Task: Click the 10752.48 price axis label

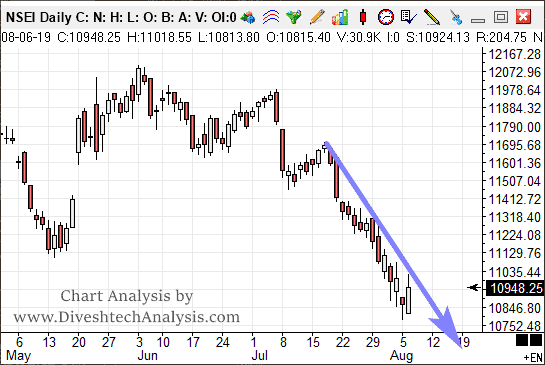Action: coord(515,326)
